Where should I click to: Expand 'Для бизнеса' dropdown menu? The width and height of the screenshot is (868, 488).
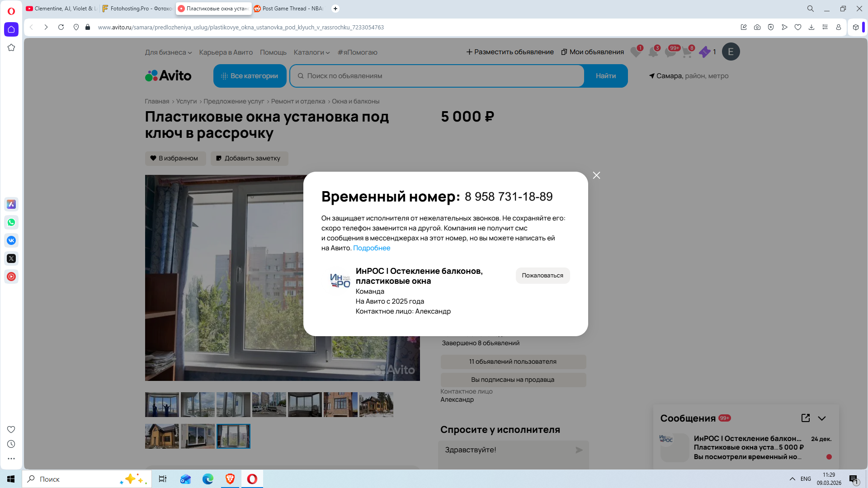(168, 52)
